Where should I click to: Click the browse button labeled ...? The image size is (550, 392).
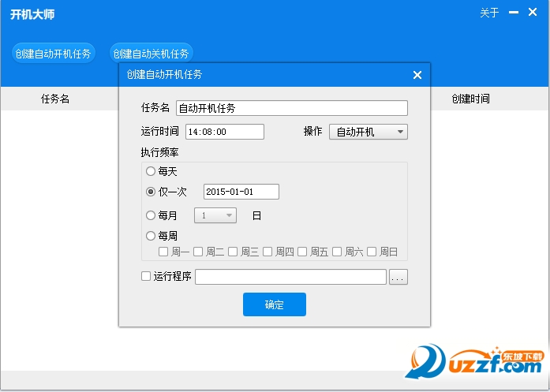click(398, 277)
